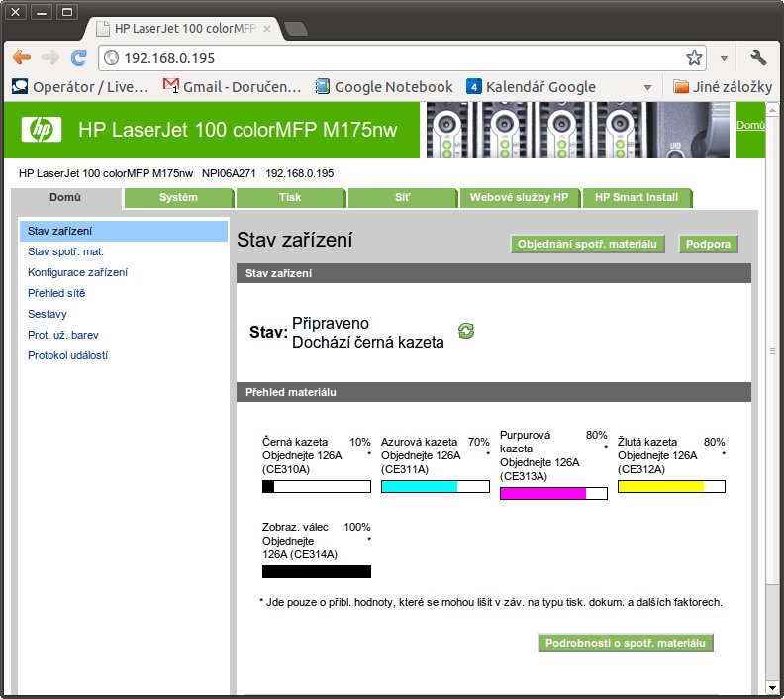Click the Dochází černá kazeta status text
Image resolution: width=784 pixels, height=699 pixels.
coord(367,342)
